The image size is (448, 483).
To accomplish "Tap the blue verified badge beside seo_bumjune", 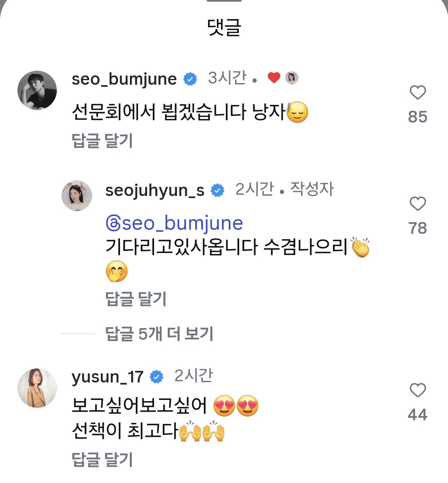I will click(190, 79).
